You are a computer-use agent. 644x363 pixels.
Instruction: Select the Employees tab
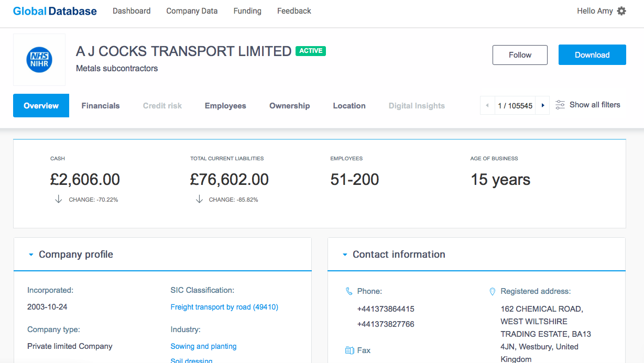click(225, 106)
